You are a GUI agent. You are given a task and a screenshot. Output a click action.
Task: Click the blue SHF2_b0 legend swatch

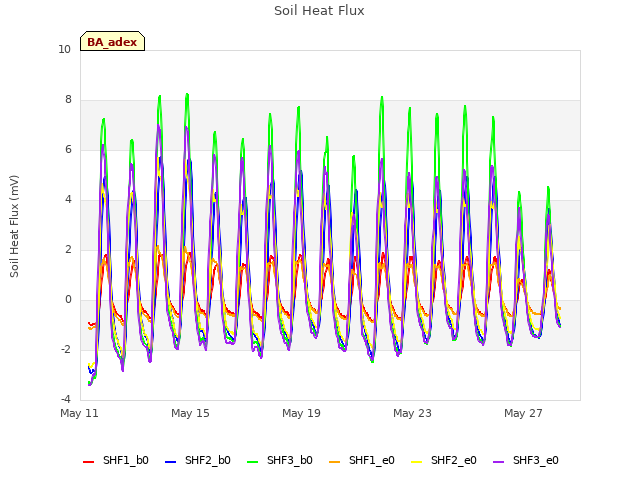(171, 462)
